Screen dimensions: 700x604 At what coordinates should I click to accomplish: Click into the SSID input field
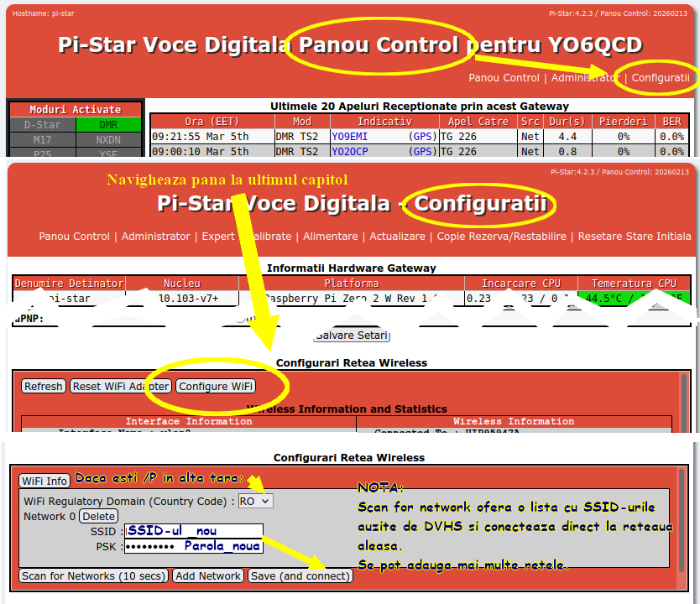pos(193,531)
